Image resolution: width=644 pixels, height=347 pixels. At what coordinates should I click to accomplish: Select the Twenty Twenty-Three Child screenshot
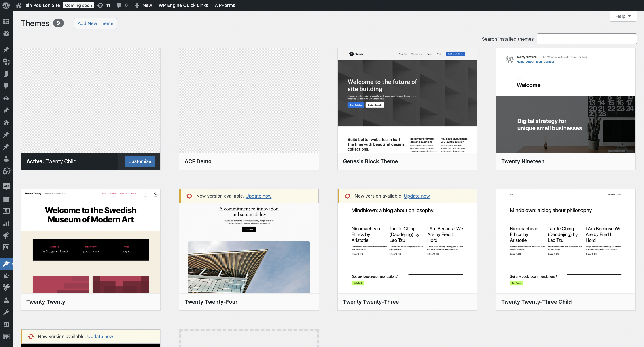click(x=565, y=241)
